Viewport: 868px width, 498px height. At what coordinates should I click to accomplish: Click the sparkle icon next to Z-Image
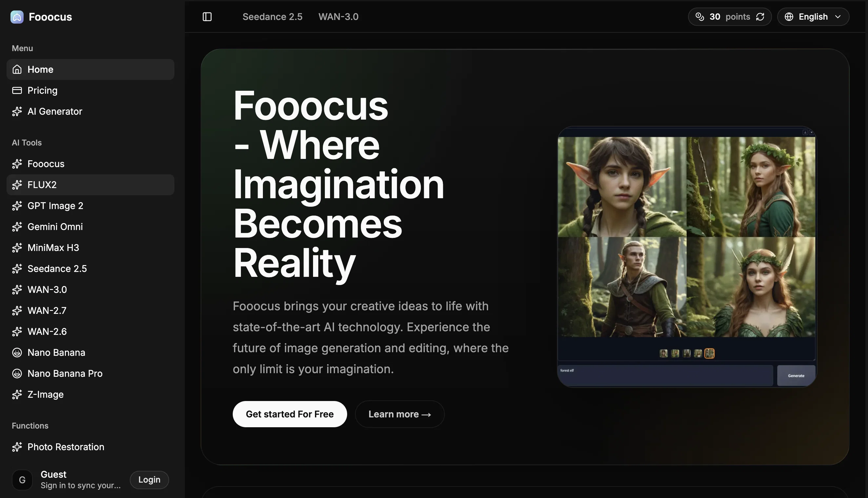(x=17, y=394)
